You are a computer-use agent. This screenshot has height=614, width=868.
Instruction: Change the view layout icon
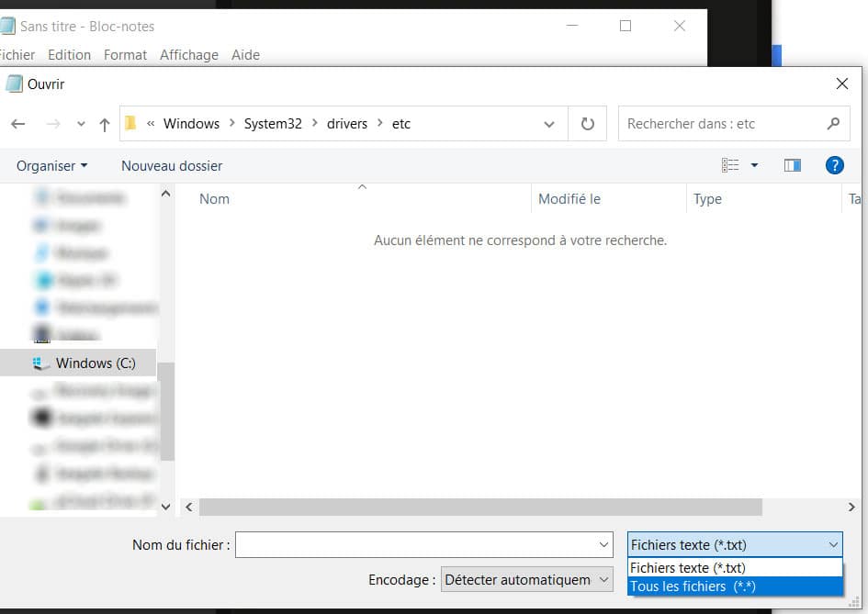730,165
